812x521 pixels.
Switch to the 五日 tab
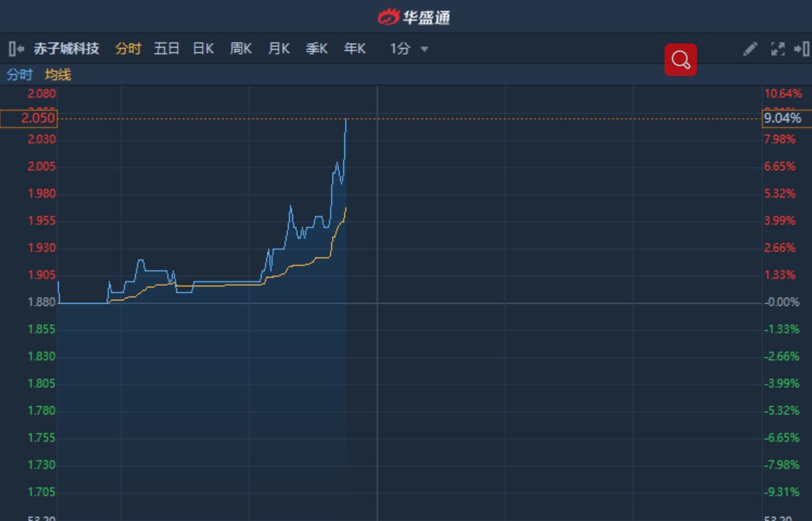pos(166,48)
